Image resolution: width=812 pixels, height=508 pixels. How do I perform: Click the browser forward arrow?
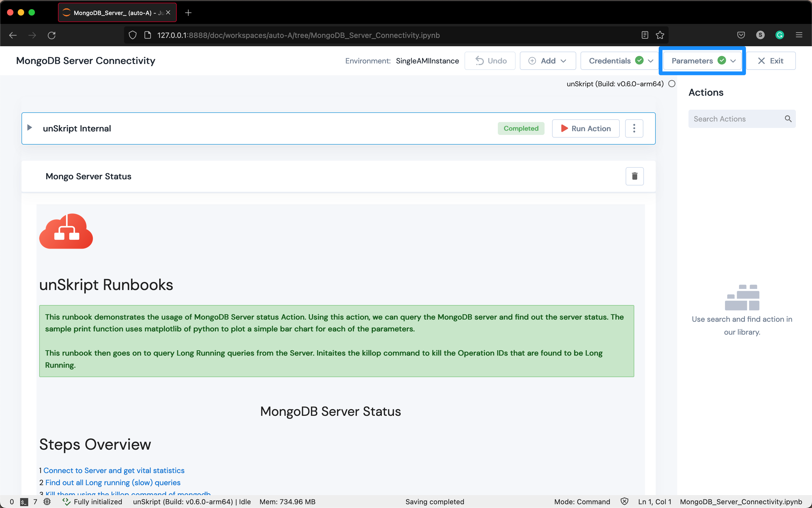click(x=32, y=35)
